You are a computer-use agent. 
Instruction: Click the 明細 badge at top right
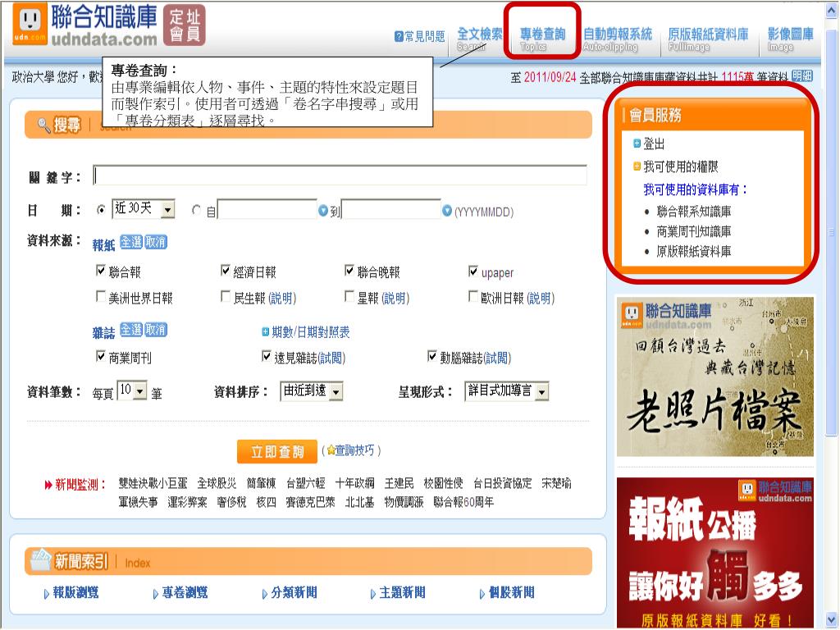802,76
